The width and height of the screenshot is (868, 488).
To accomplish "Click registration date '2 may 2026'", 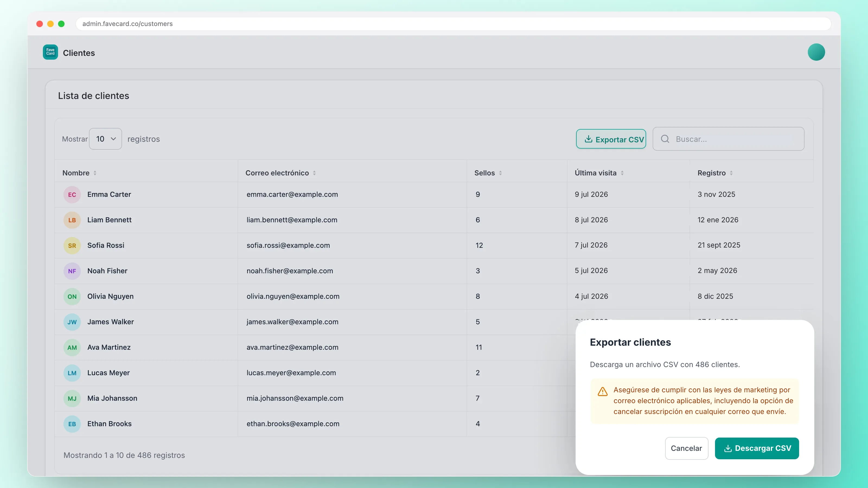I will [717, 271].
